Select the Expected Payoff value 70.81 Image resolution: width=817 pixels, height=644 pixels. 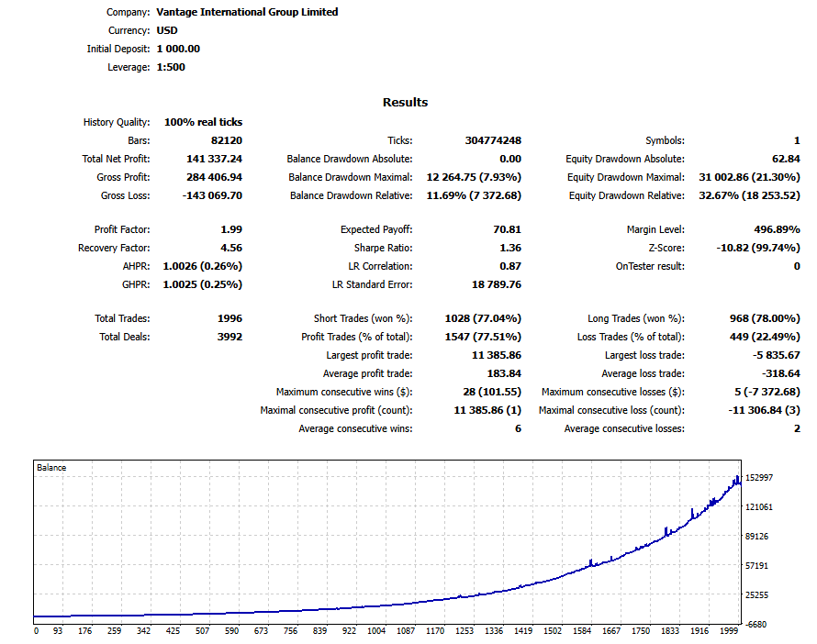pos(507,229)
